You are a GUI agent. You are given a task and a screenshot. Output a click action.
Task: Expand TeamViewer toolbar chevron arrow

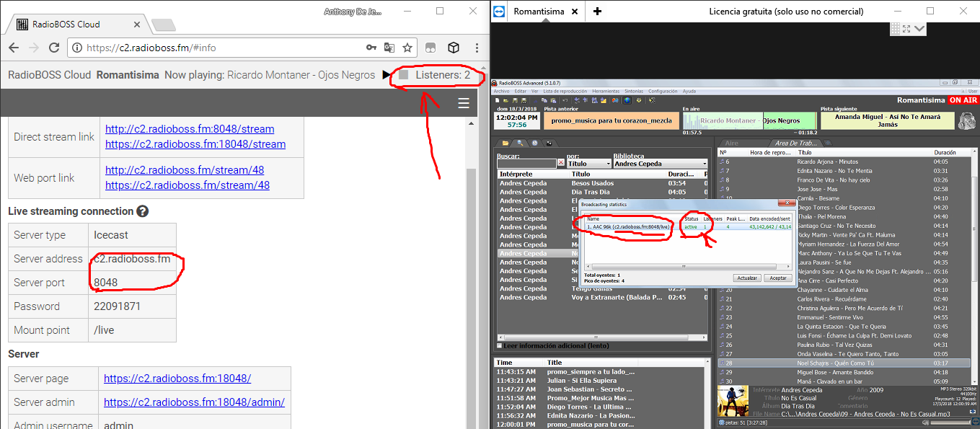(919, 28)
